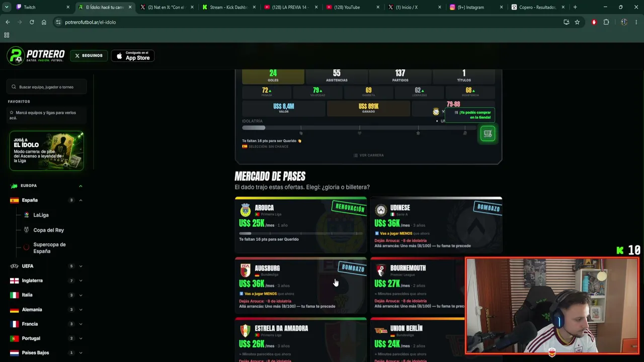Expand the Francia league list

point(80,324)
